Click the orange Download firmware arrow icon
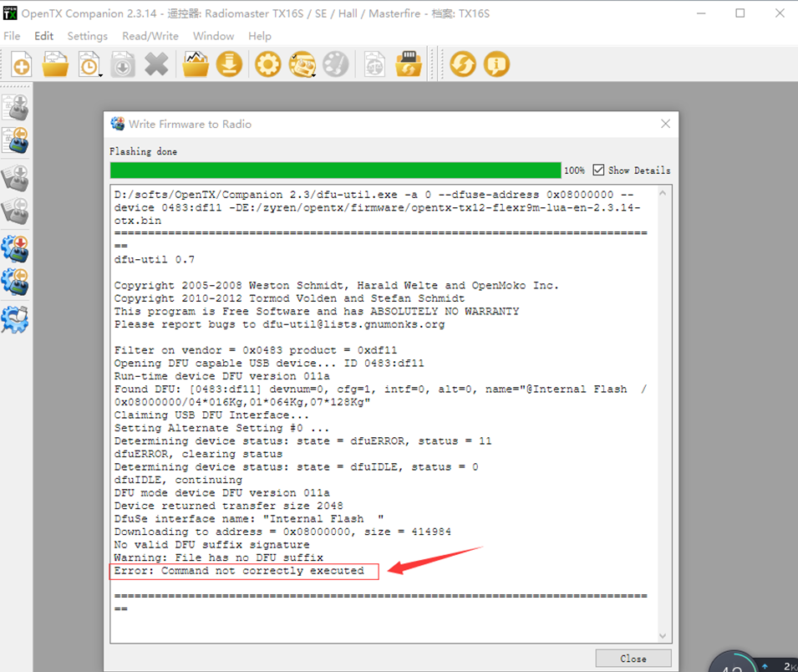 229,64
